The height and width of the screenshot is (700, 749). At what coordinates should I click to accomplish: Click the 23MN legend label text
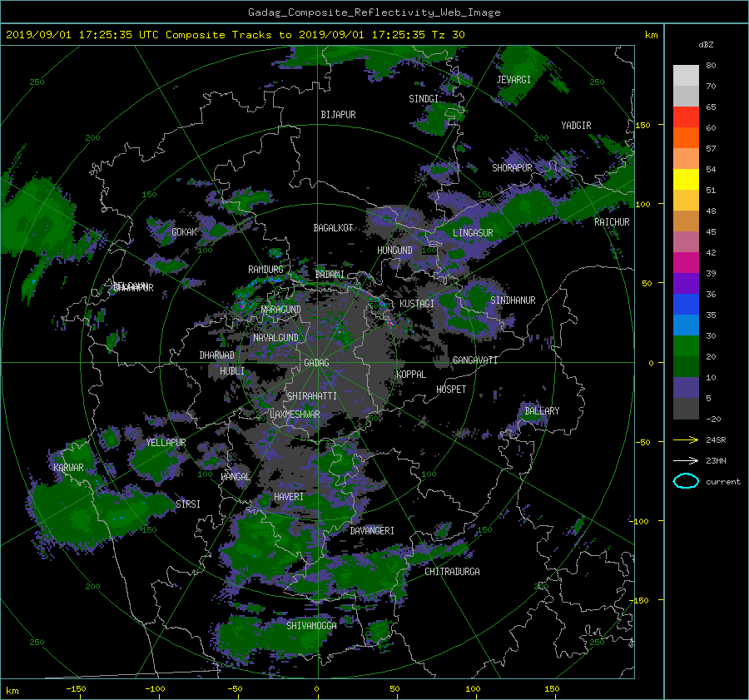pyautogui.click(x=716, y=460)
